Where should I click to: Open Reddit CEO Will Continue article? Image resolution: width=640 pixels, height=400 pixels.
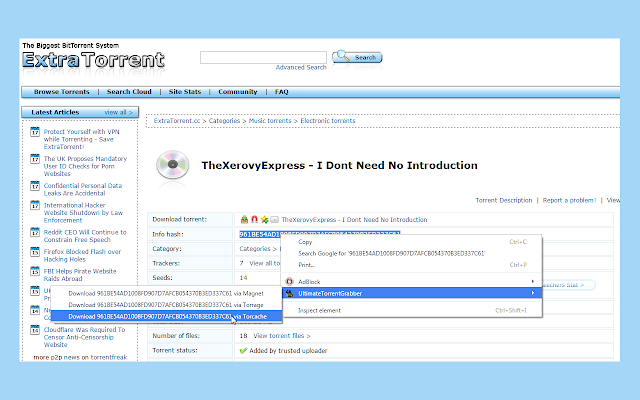click(85, 236)
